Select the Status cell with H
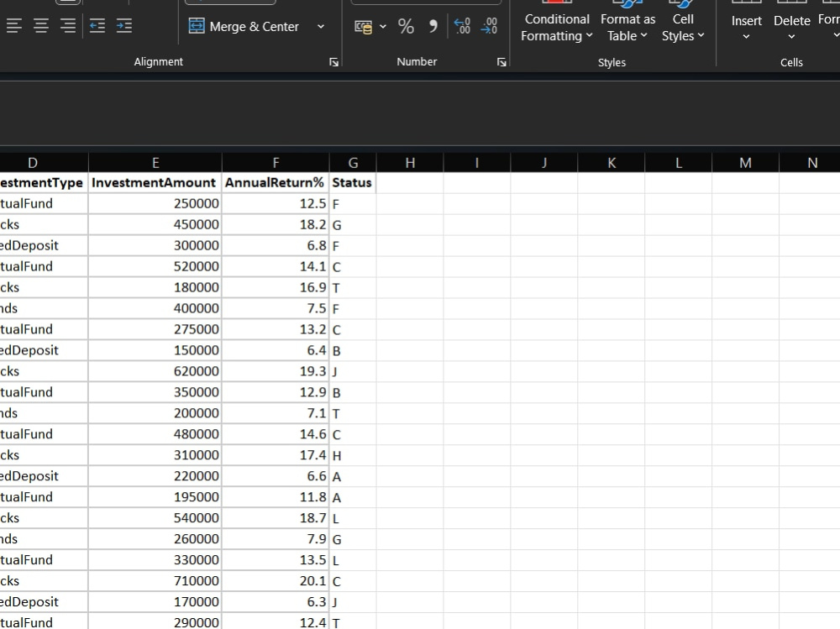 pos(353,455)
